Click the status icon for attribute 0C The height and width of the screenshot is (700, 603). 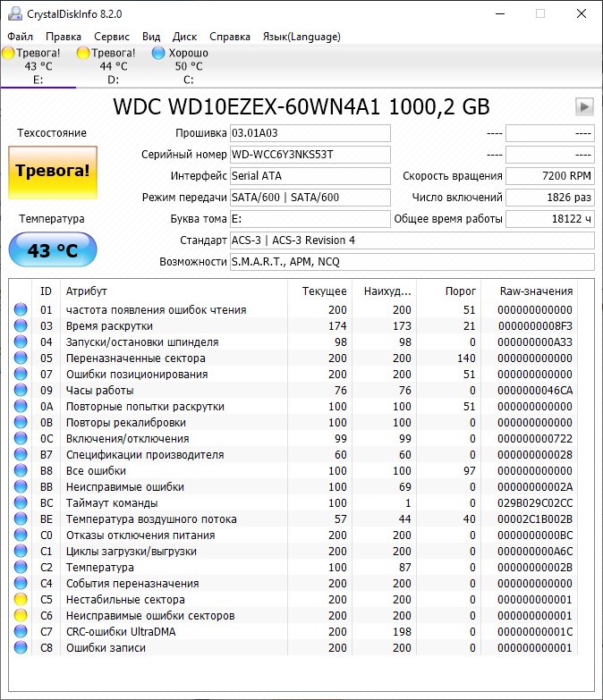point(21,438)
